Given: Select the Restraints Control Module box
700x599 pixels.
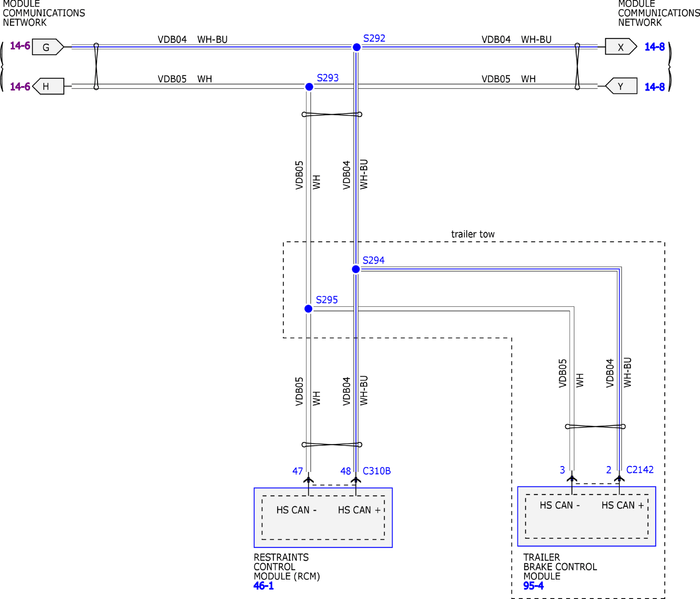Looking at the screenshot, I should pyautogui.click(x=323, y=518).
